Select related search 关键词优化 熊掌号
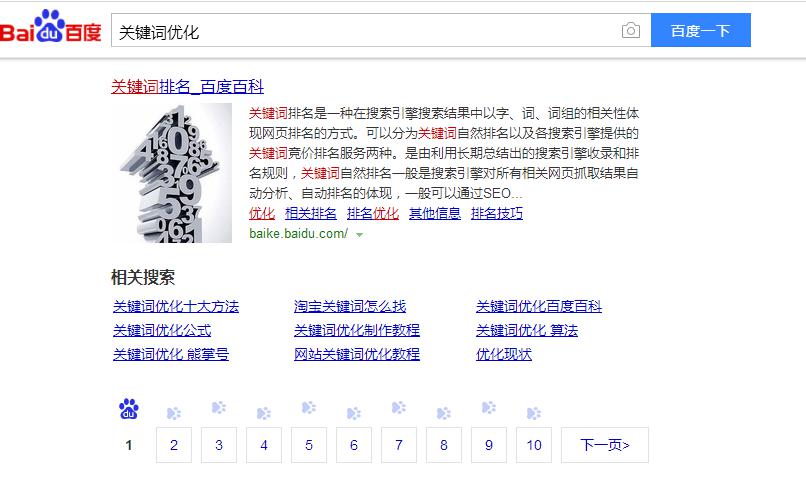Viewport: 806px width, 484px height. coord(171,354)
